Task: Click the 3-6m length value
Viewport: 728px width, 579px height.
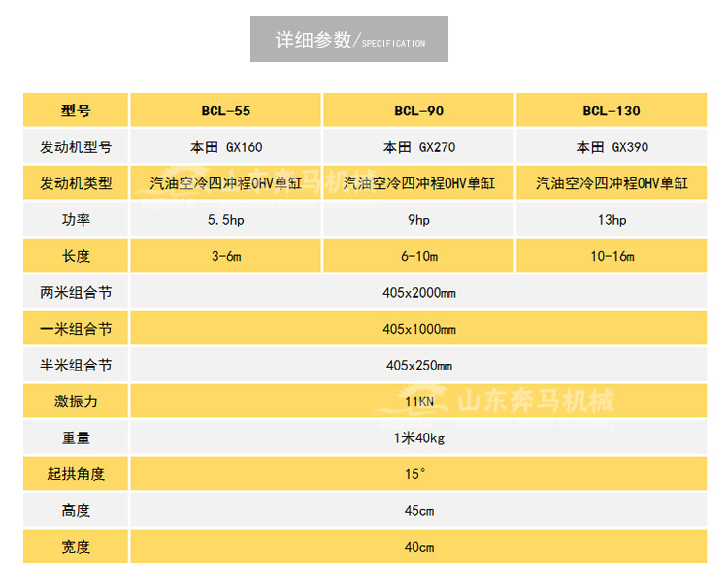Action: [225, 257]
